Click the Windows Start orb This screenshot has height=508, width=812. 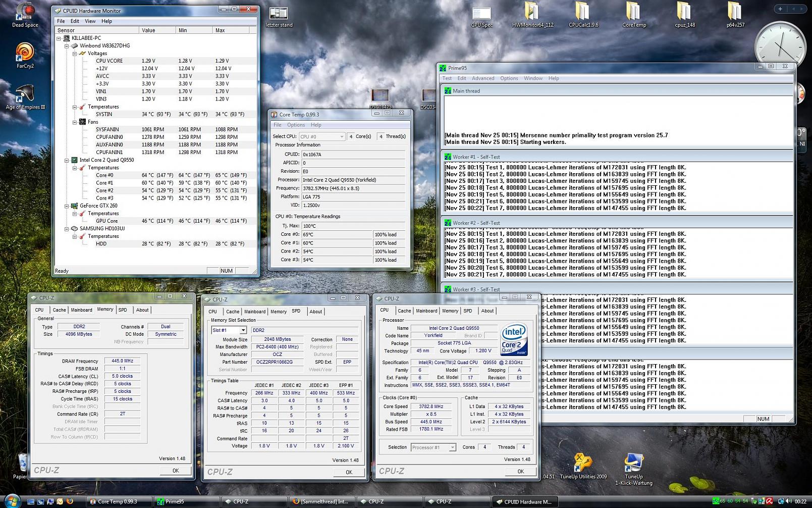click(x=11, y=501)
